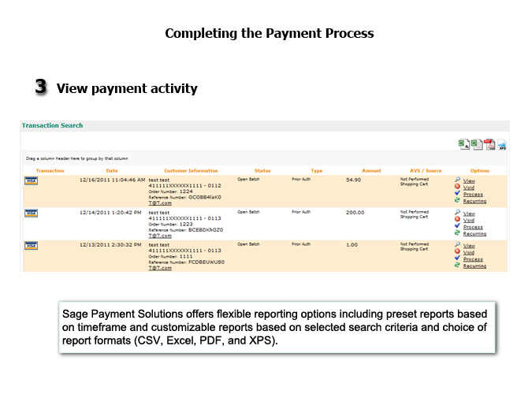Viewport: 532px width, 398px height.
Task: Export report as XPS
Action: 501,144
